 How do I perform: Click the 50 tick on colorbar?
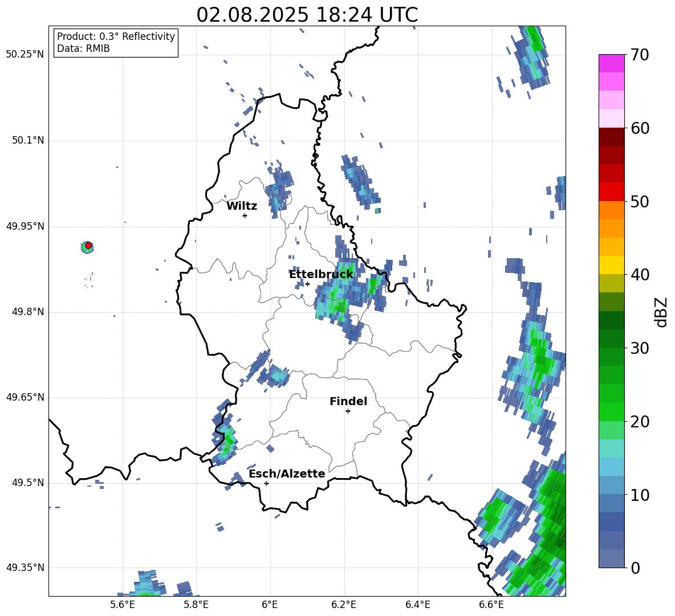tap(640, 201)
